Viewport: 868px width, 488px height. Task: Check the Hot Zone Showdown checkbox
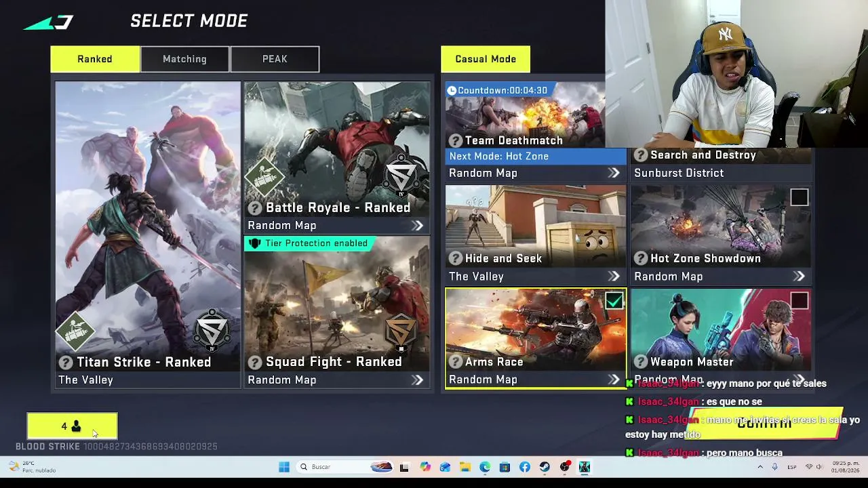800,197
